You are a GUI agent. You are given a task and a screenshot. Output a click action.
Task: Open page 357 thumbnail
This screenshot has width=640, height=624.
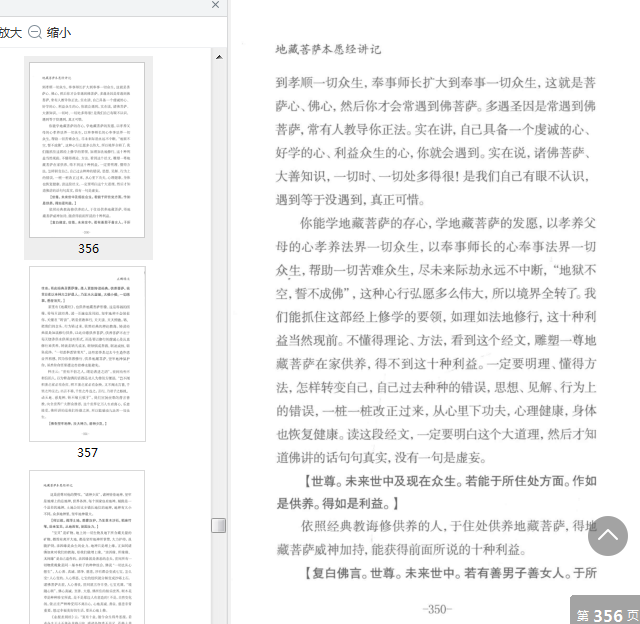tap(87, 354)
